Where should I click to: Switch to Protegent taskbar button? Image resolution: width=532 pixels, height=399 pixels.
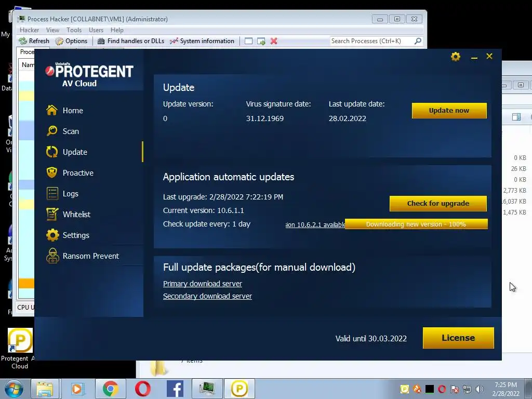(x=239, y=389)
